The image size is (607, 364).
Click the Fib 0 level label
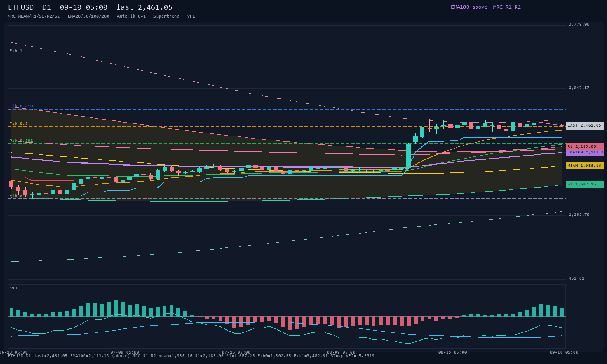(x=16, y=196)
